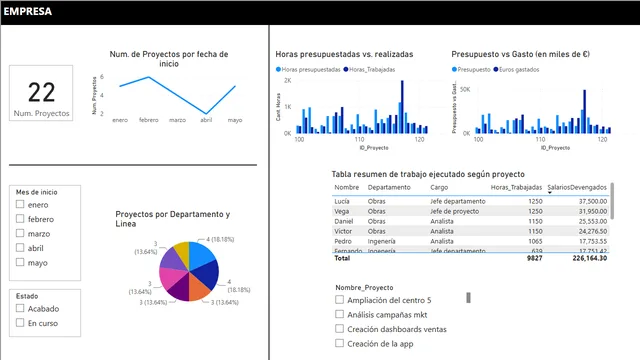Check Análisis campañas mkt project
The width and height of the screenshot is (640, 360).
tap(339, 314)
